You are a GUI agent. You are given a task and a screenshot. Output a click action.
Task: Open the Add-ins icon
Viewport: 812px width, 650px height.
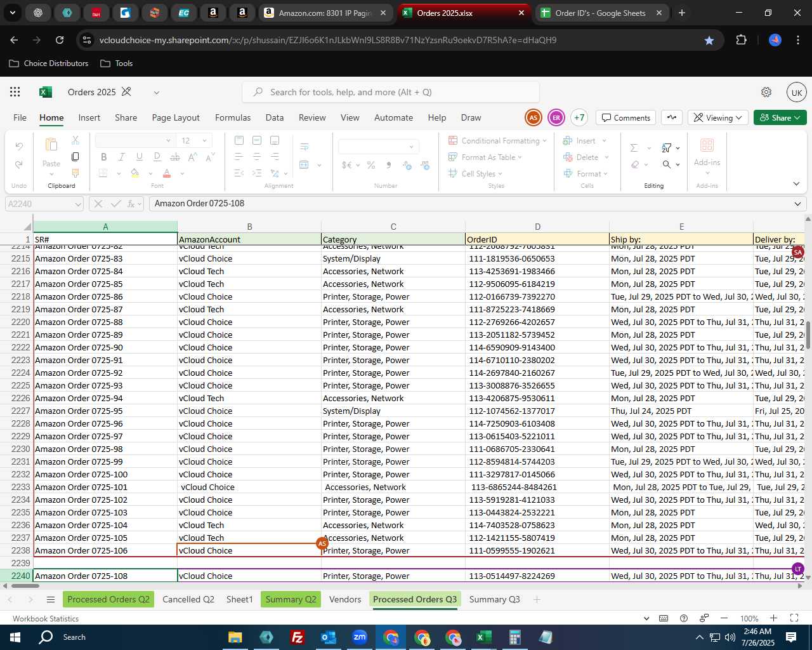click(x=707, y=145)
